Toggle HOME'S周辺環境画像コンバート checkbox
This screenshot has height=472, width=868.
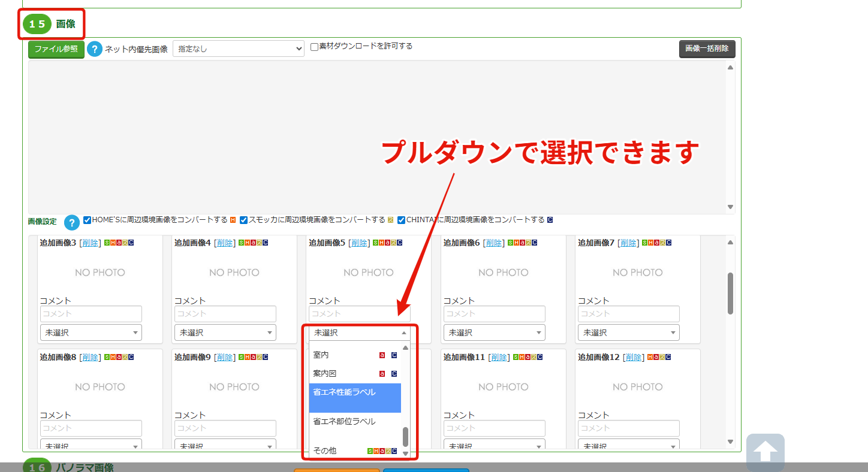tap(88, 220)
